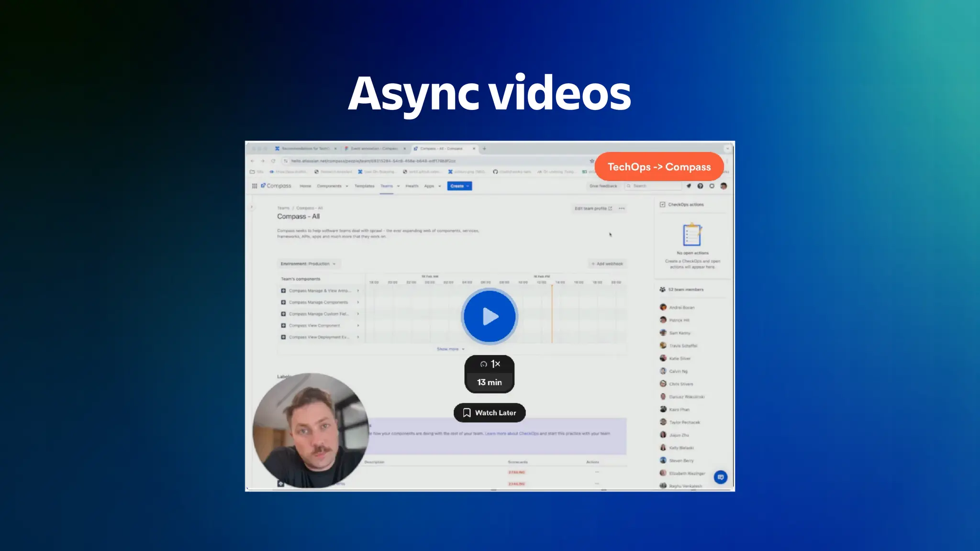The image size is (980, 551).
Task: Change the 1x playback speed
Action: (490, 364)
